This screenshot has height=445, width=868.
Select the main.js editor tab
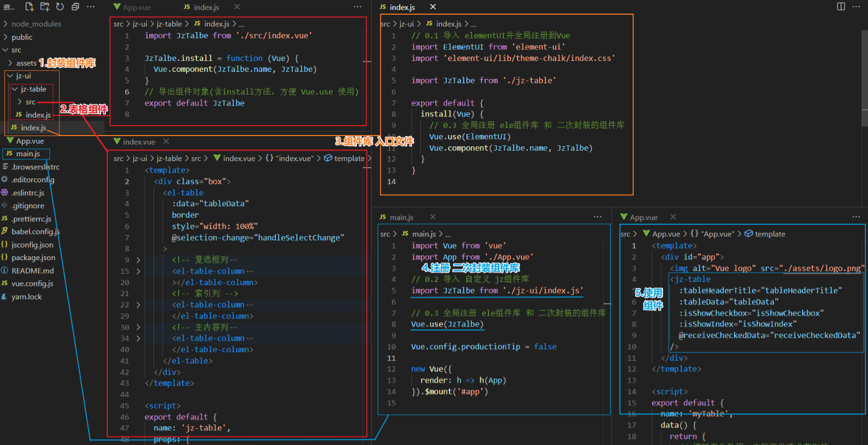pyautogui.click(x=397, y=217)
